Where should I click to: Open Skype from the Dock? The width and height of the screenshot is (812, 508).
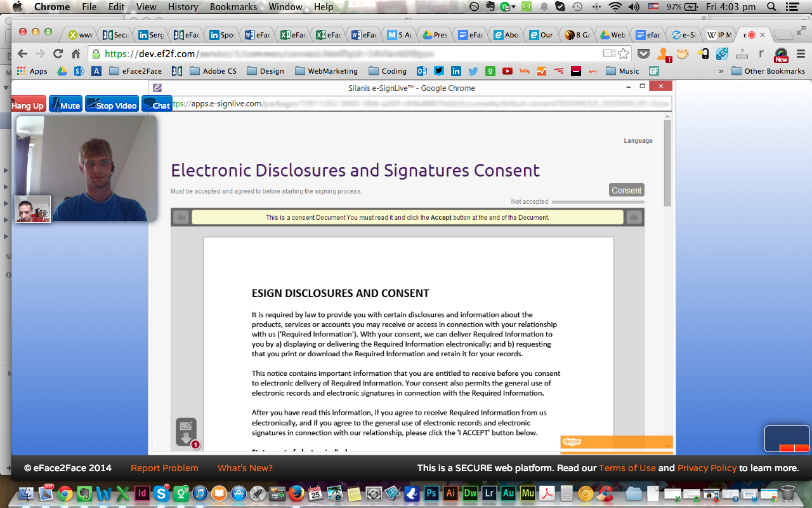pyautogui.click(x=161, y=493)
